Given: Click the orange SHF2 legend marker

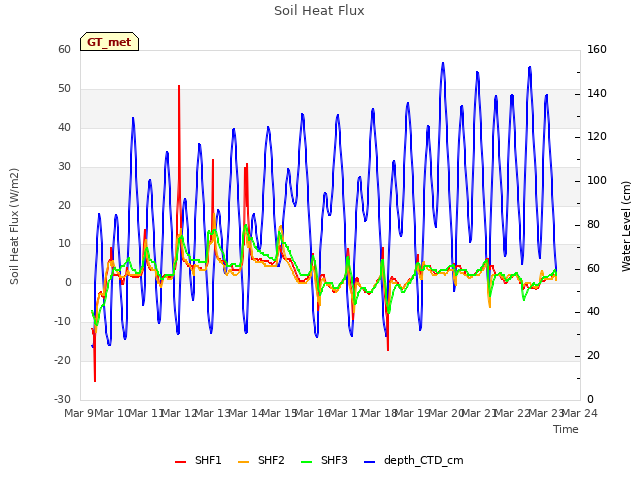Looking at the screenshot, I should click(243, 462).
